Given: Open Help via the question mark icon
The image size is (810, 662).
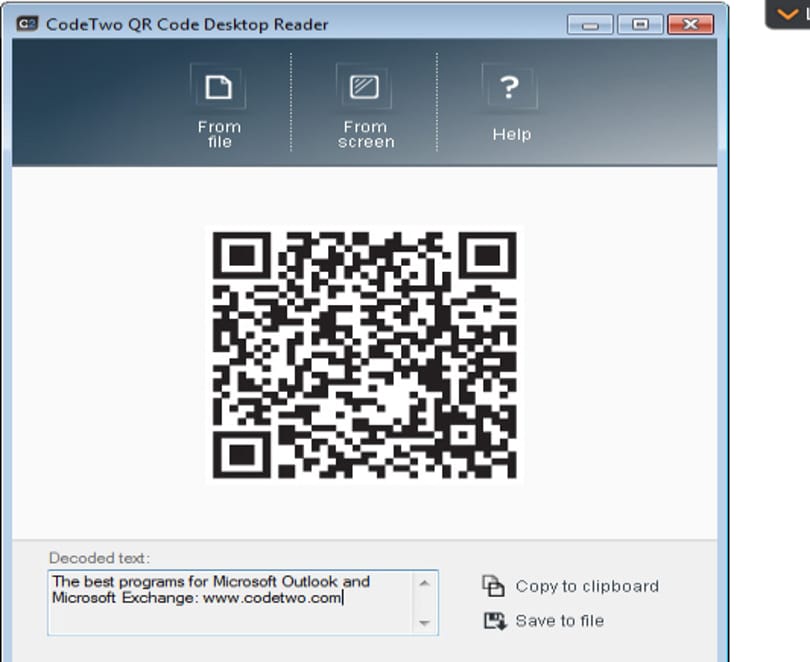Looking at the screenshot, I should point(510,87).
